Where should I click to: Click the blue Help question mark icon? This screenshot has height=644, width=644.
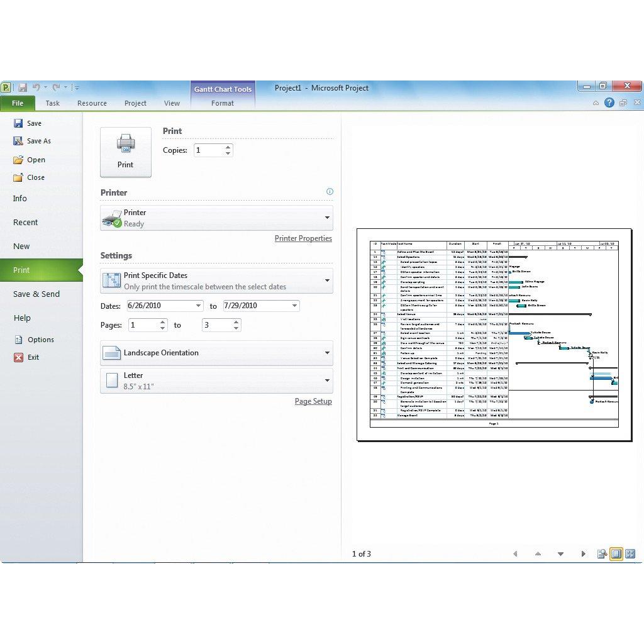609,103
